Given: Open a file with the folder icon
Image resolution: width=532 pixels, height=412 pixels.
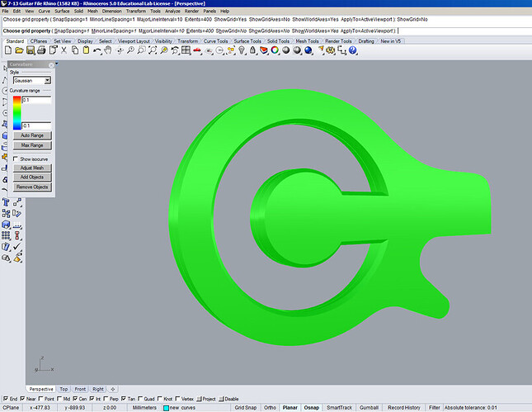Looking at the screenshot, I should point(19,50).
